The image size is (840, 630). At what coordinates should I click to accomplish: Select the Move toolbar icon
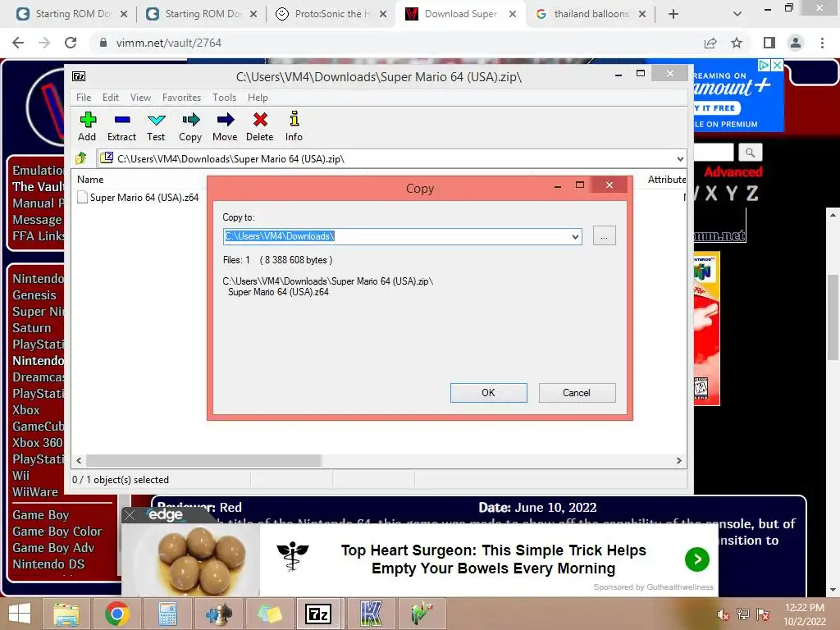(x=225, y=127)
